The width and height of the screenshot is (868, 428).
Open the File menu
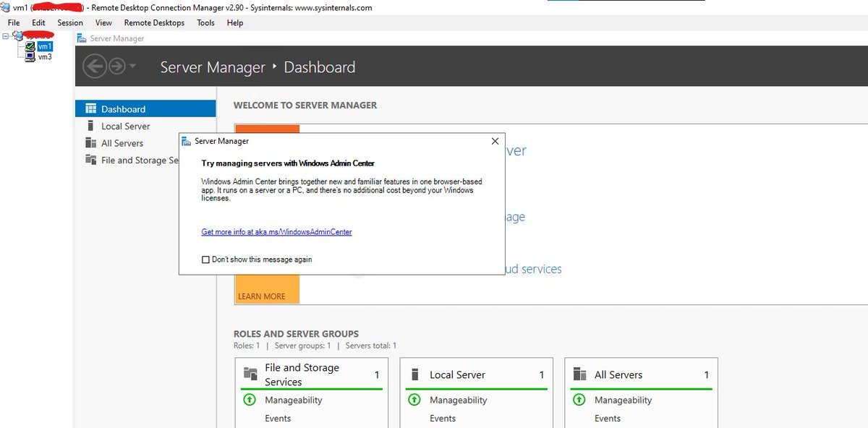click(14, 22)
